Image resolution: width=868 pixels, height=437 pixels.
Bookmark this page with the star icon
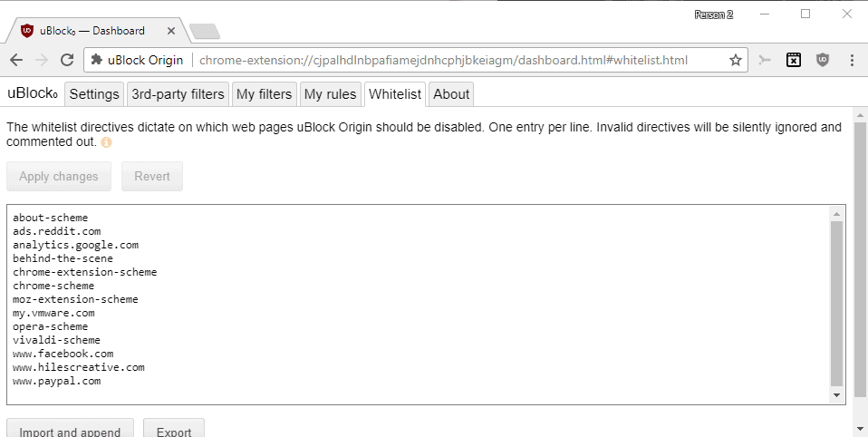point(735,60)
